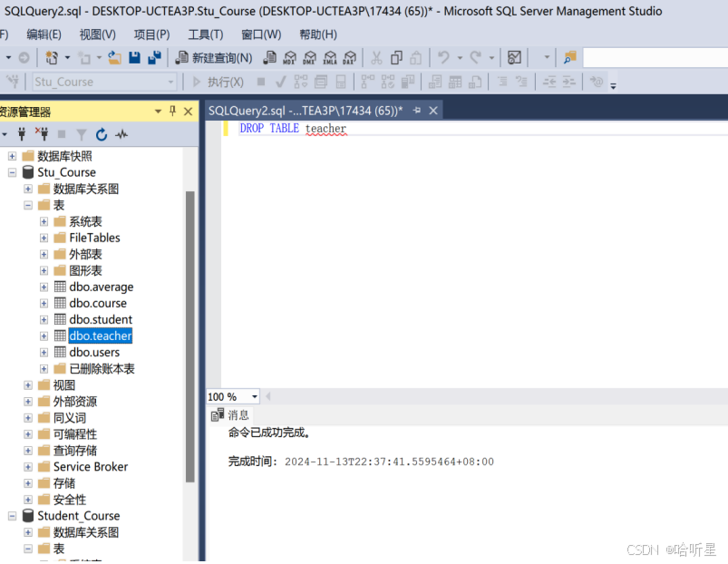Screen dimensions: 728x564
Task: Open Object Explorer window position dropdown
Action: [158, 112]
